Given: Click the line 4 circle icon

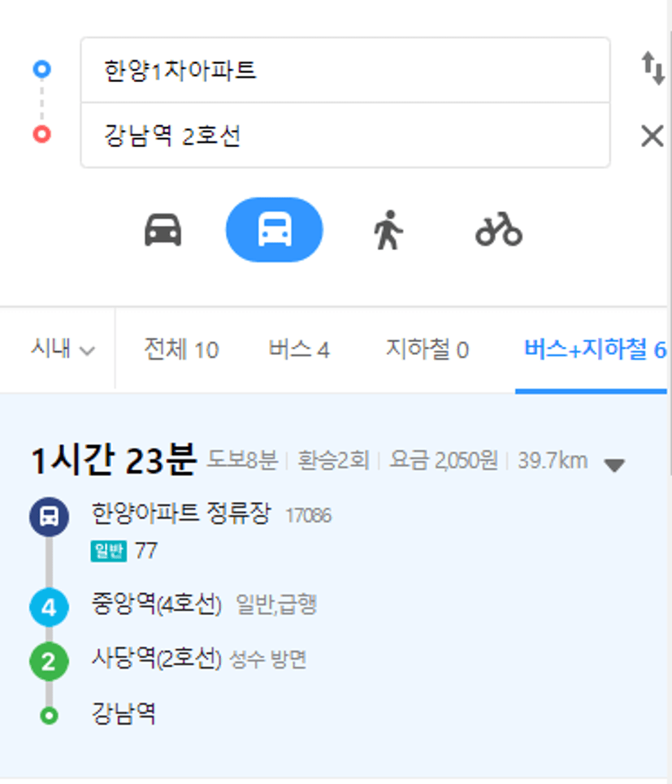Looking at the screenshot, I should point(49,608).
